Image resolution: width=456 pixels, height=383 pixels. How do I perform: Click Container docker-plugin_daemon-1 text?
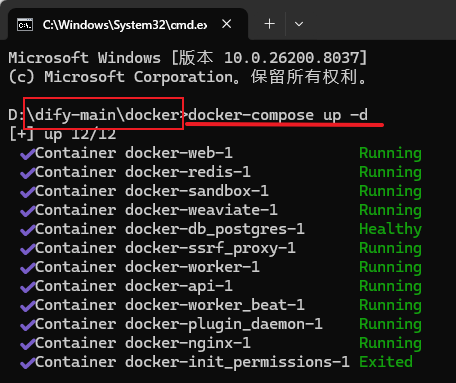point(179,324)
